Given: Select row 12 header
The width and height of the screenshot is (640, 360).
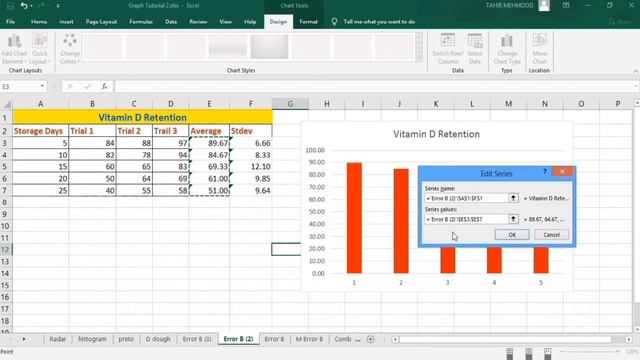Looking at the screenshot, I should coord(5,249).
